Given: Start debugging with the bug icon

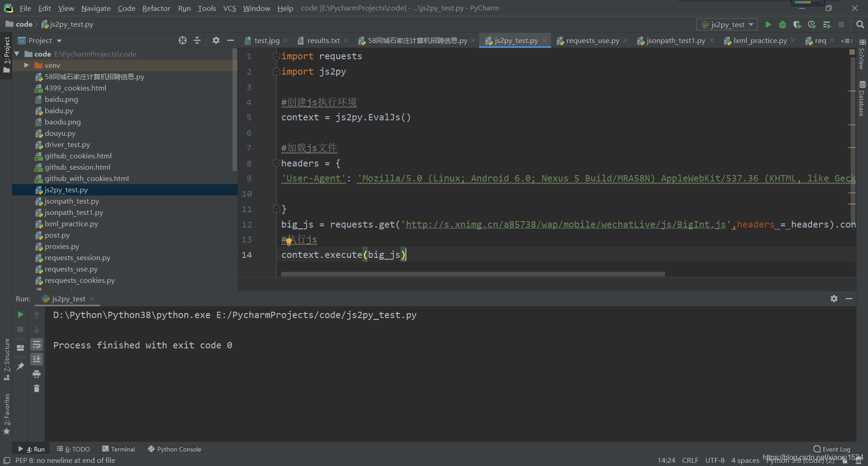Looking at the screenshot, I should (x=783, y=24).
